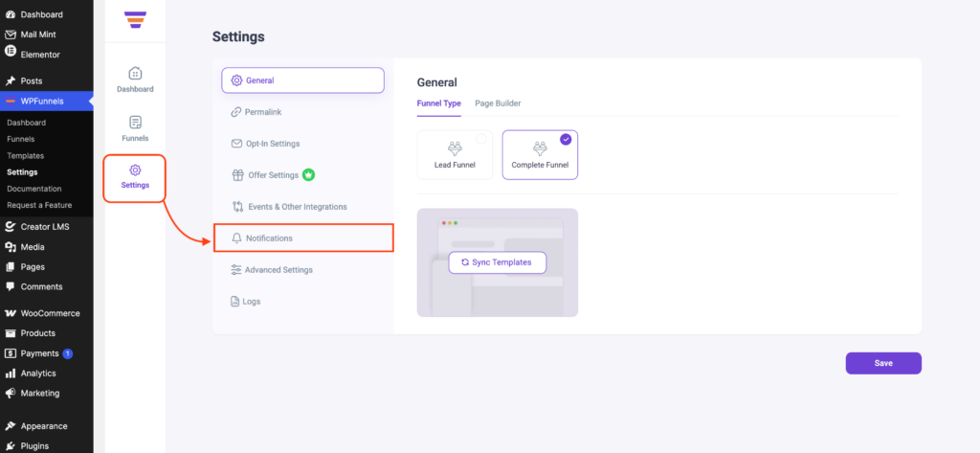Image resolution: width=980 pixels, height=453 pixels.
Task: Click the document icon beside Logs
Action: click(x=235, y=302)
